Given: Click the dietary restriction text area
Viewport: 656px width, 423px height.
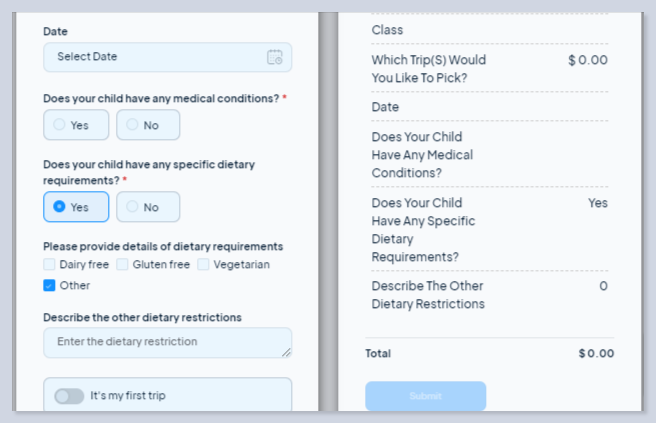Looking at the screenshot, I should pos(165,342).
